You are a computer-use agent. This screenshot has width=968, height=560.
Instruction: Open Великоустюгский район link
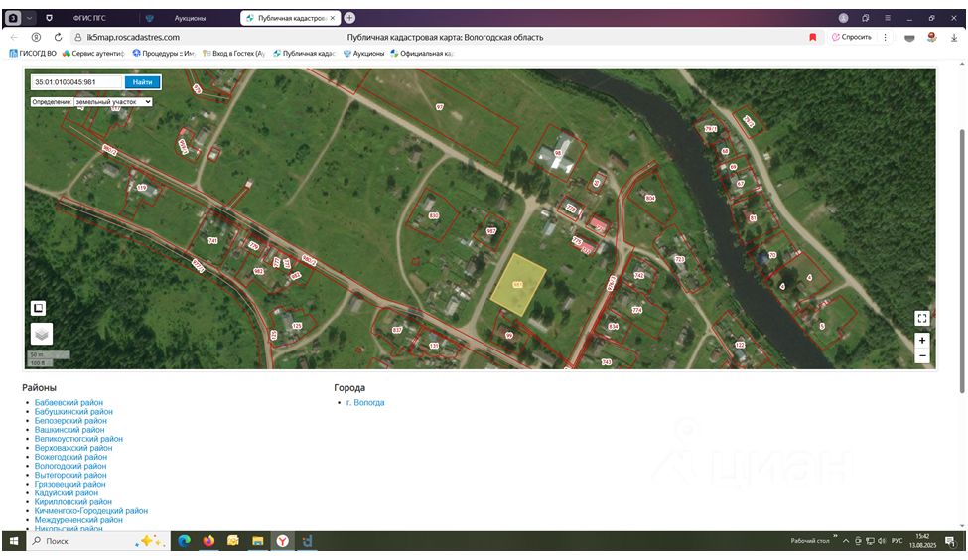pyautogui.click(x=78, y=439)
